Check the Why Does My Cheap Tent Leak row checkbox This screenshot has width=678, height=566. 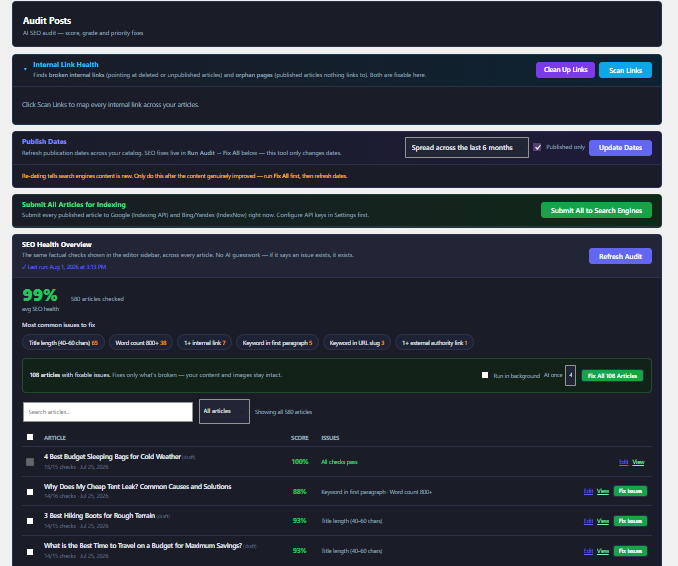point(30,492)
